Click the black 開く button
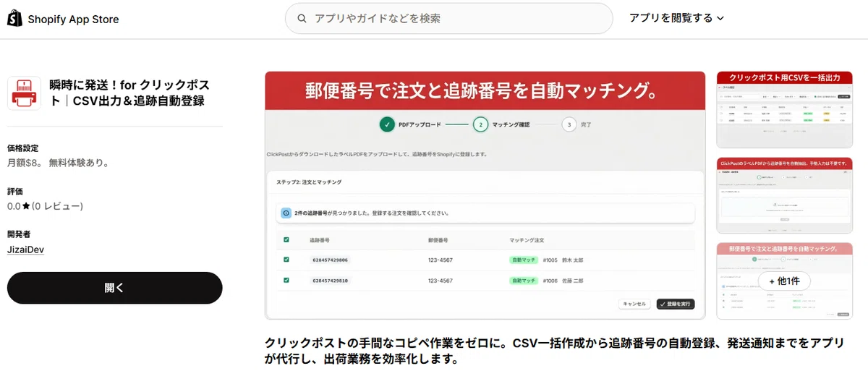The image size is (868, 371). (115, 288)
